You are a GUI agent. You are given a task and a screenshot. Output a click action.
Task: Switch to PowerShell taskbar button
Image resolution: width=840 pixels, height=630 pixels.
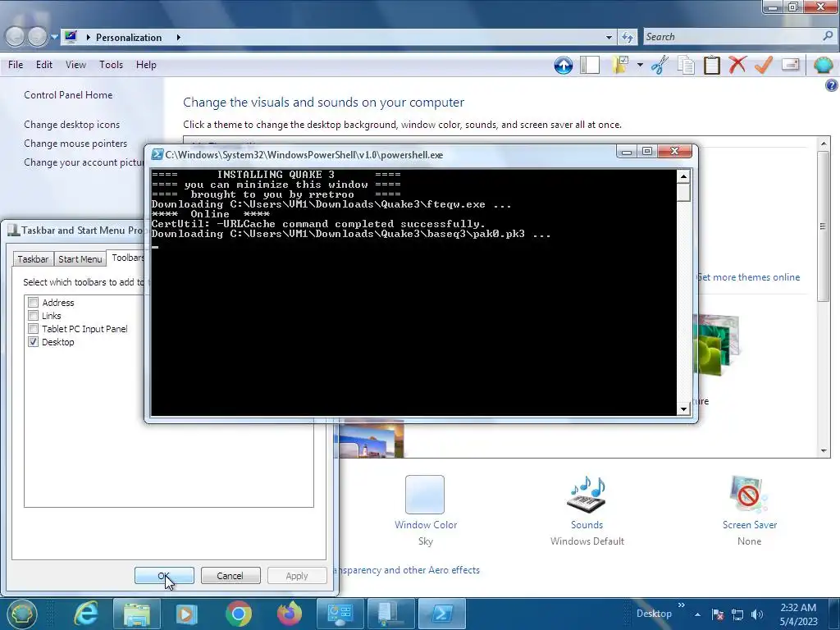441,614
